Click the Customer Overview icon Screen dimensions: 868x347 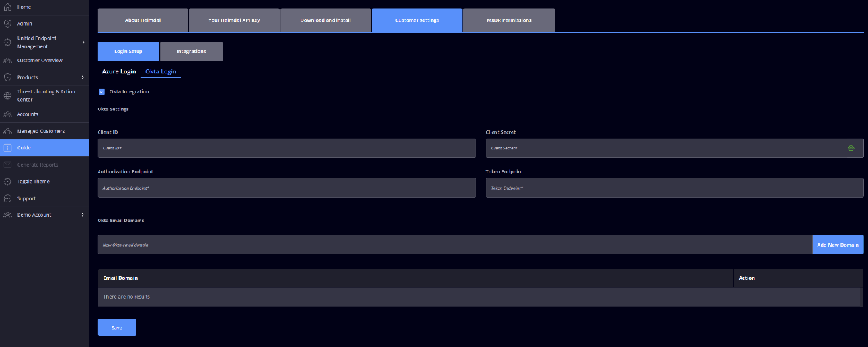(7, 61)
